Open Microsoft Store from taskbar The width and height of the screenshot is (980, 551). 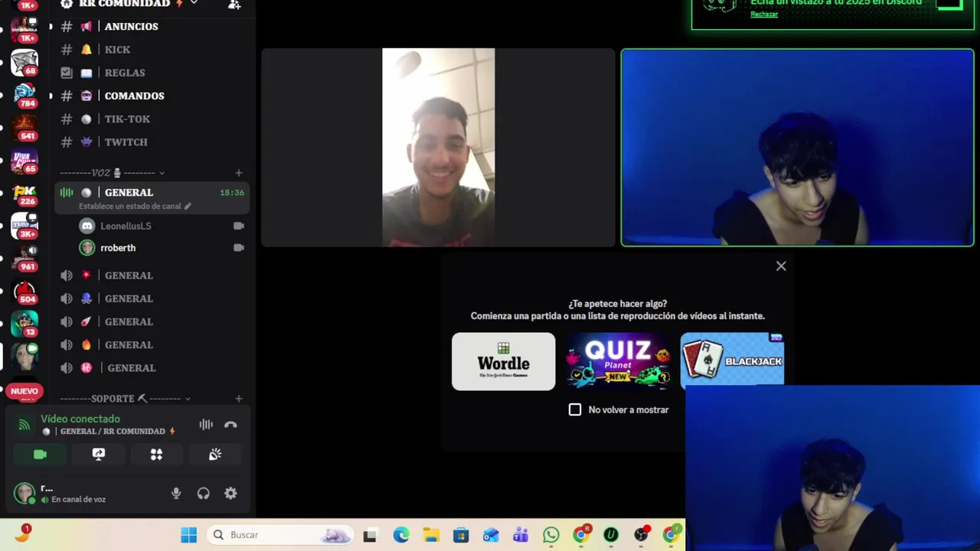461,535
